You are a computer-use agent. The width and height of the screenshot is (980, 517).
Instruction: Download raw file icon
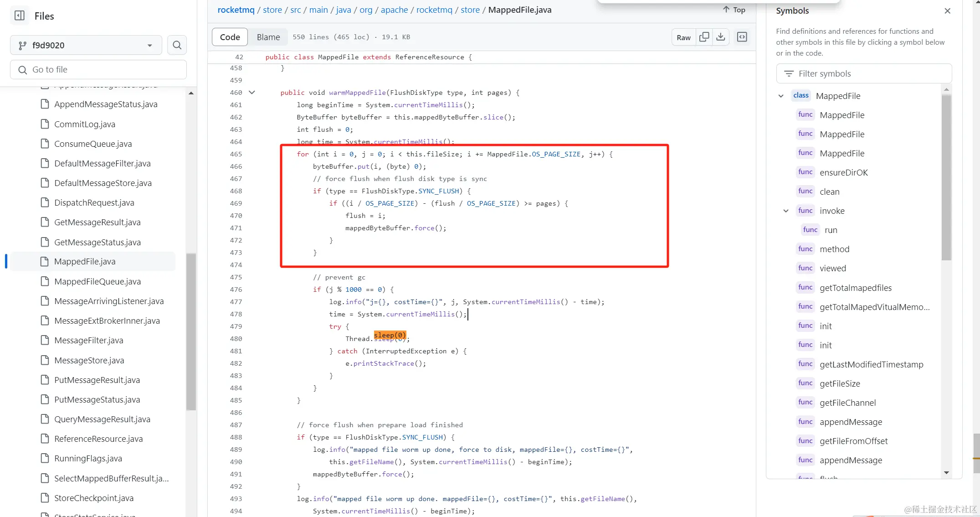(721, 37)
